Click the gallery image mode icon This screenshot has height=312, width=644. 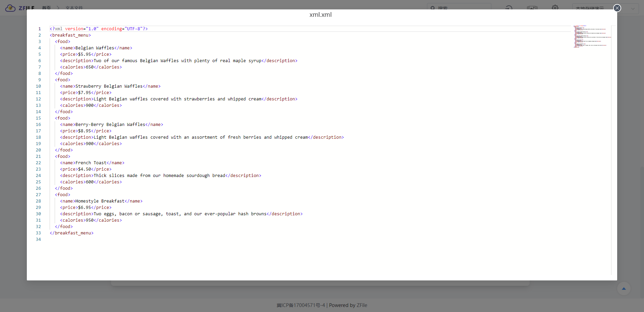tap(532, 8)
